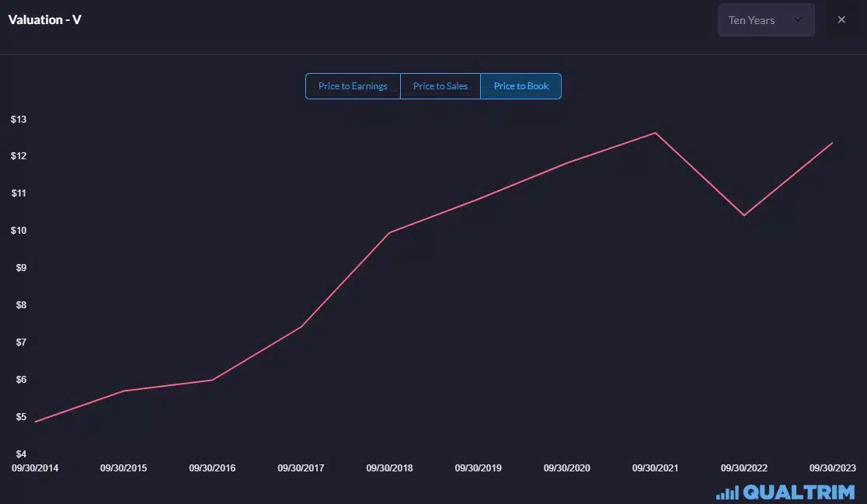This screenshot has height=504, width=867.
Task: Close the Valuation panel with the X
Action: [841, 20]
